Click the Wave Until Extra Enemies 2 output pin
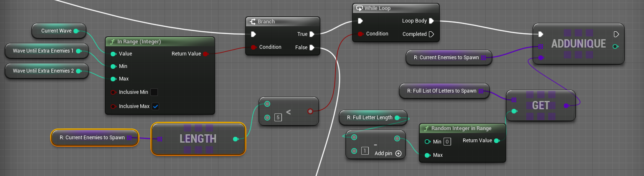This screenshot has width=644, height=176. point(79,71)
